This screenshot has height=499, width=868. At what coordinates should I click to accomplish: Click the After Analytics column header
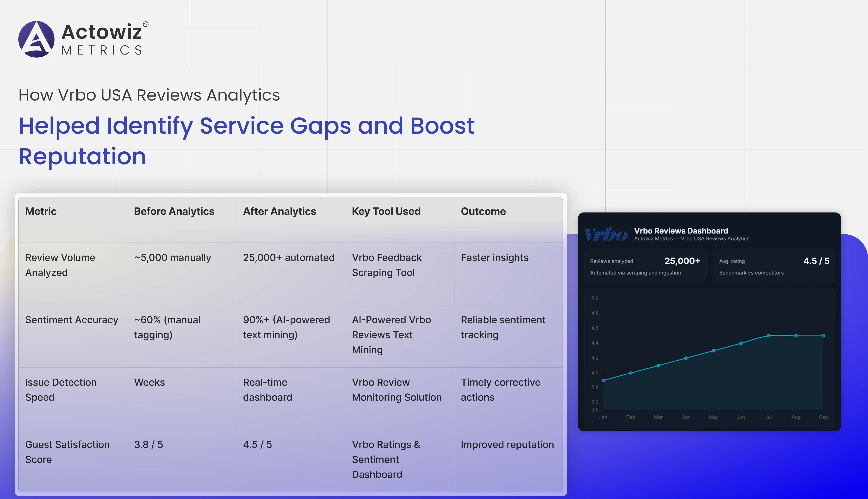click(280, 211)
